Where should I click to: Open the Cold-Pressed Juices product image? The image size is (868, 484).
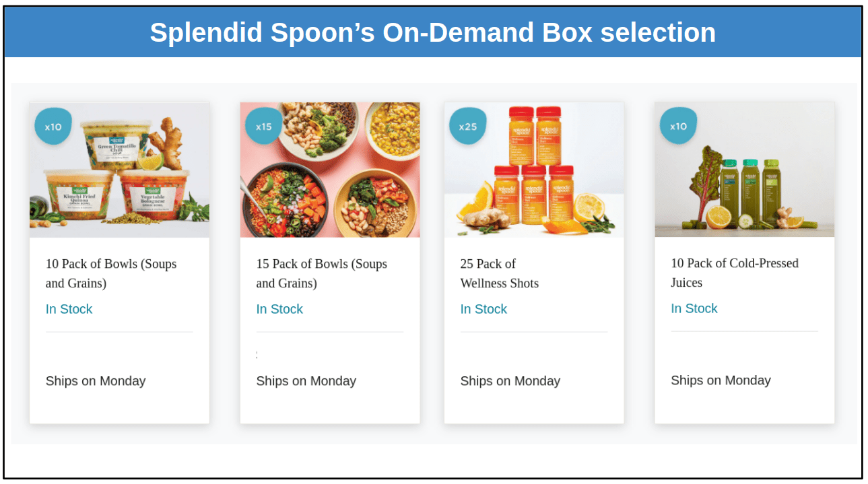(745, 169)
